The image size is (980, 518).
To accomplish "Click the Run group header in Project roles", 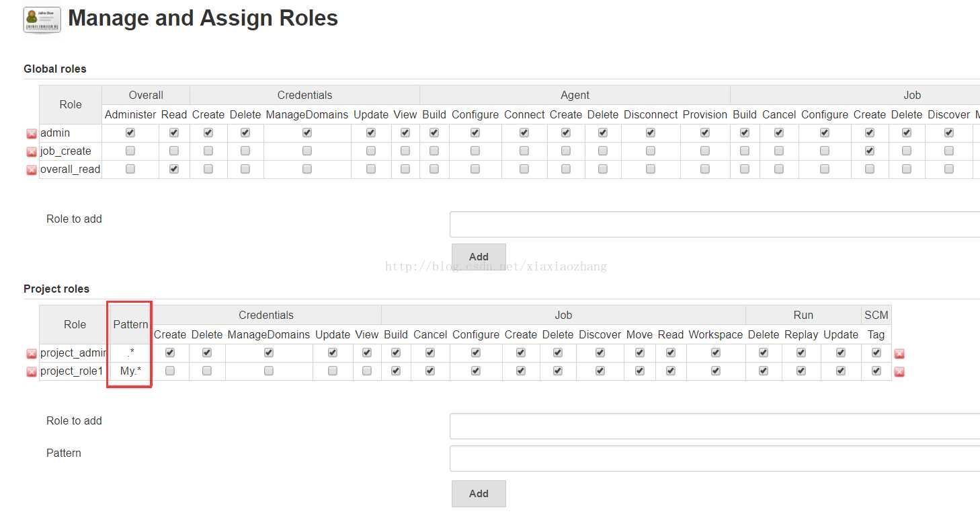I will point(803,315).
